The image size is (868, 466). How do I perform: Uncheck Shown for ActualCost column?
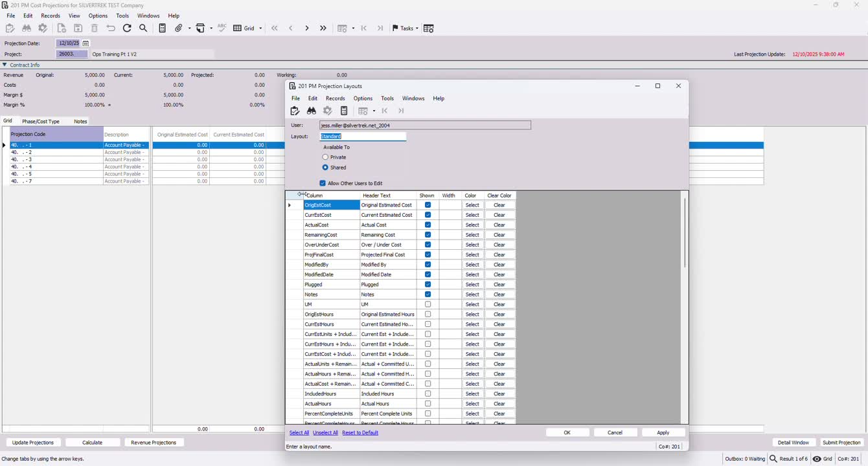pyautogui.click(x=428, y=225)
